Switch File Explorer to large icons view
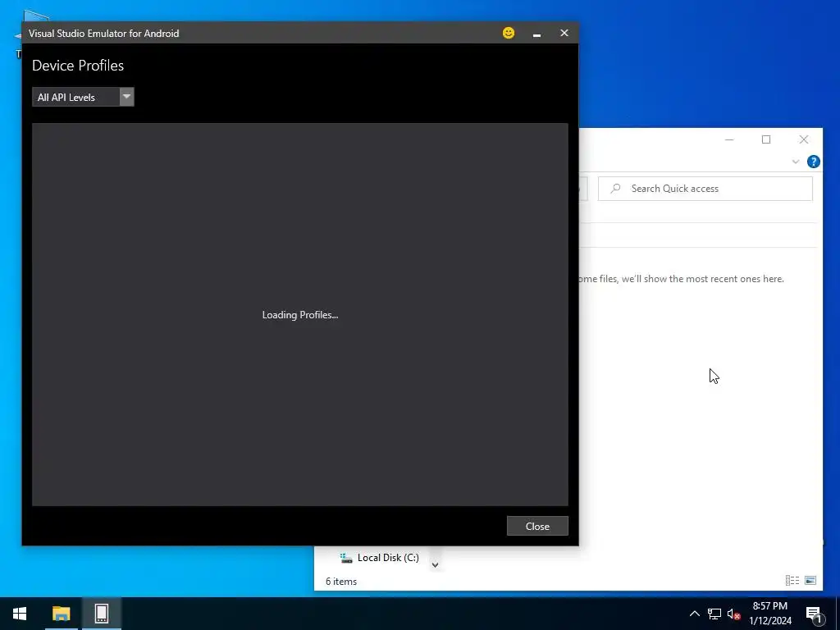The height and width of the screenshot is (630, 840). tap(810, 580)
